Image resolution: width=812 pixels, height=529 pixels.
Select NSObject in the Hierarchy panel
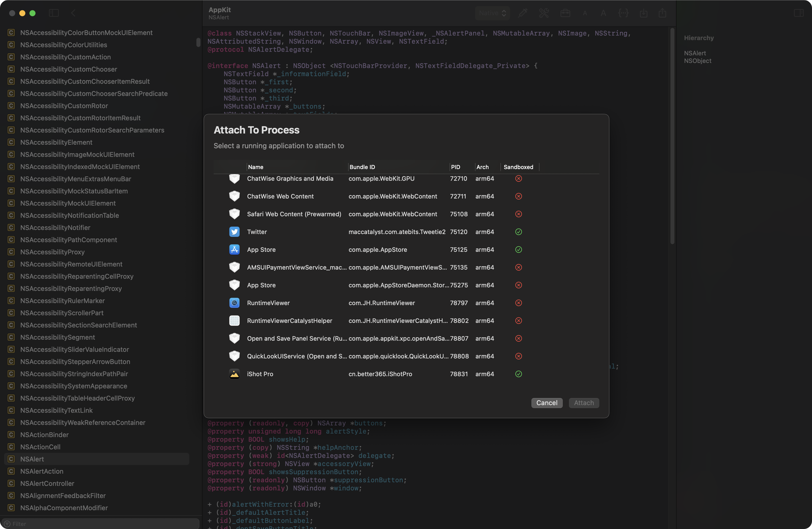point(697,61)
